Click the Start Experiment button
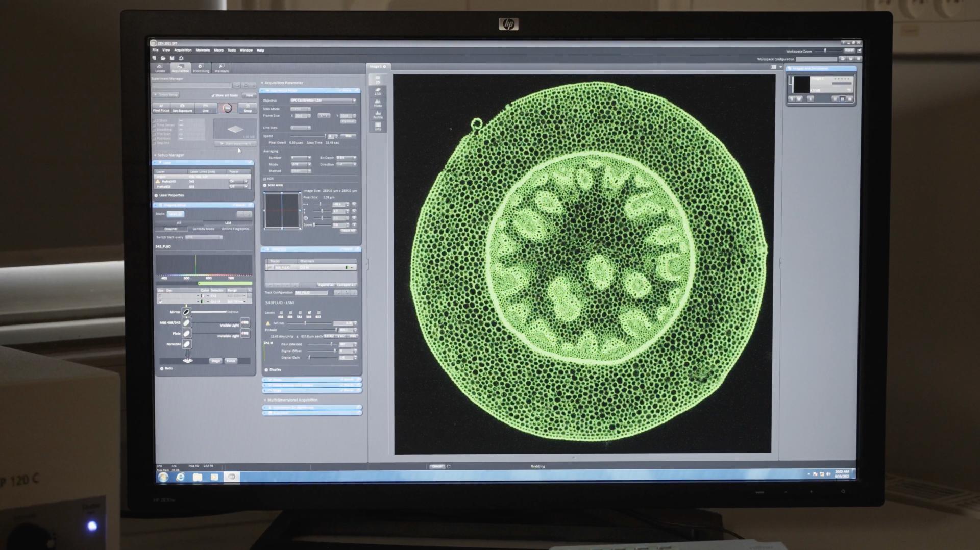 pyautogui.click(x=235, y=143)
